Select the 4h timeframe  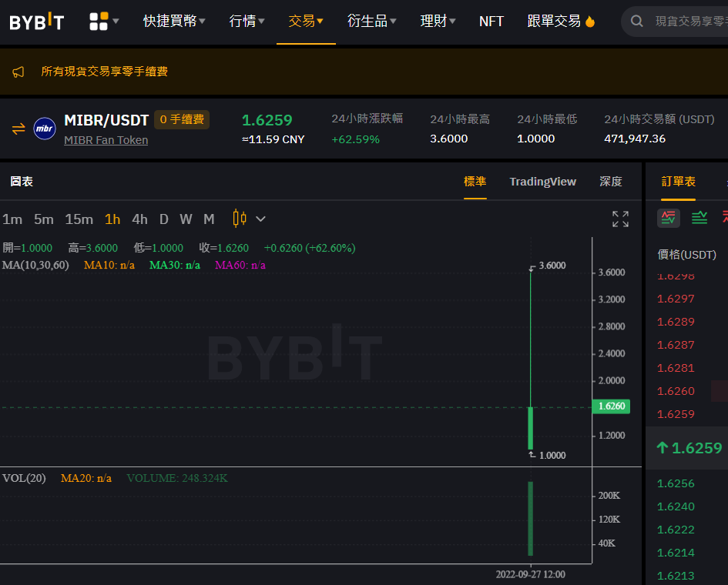[x=139, y=219]
